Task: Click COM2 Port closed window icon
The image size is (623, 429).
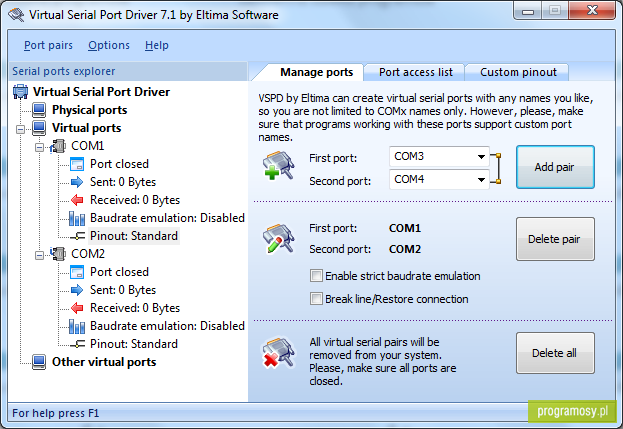Action: (x=77, y=272)
